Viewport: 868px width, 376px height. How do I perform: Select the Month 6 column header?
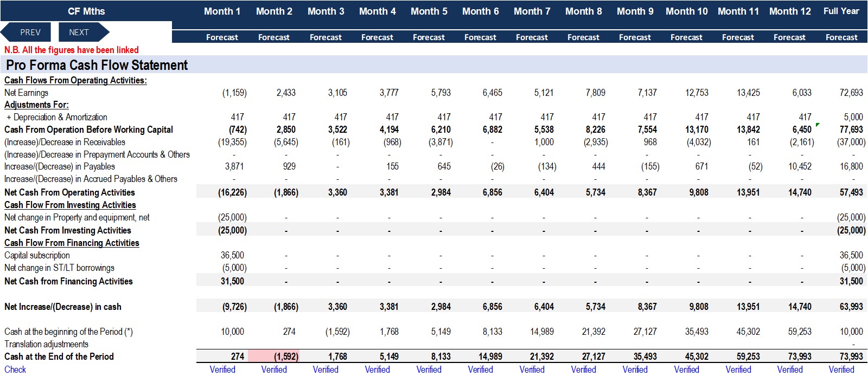point(480,11)
